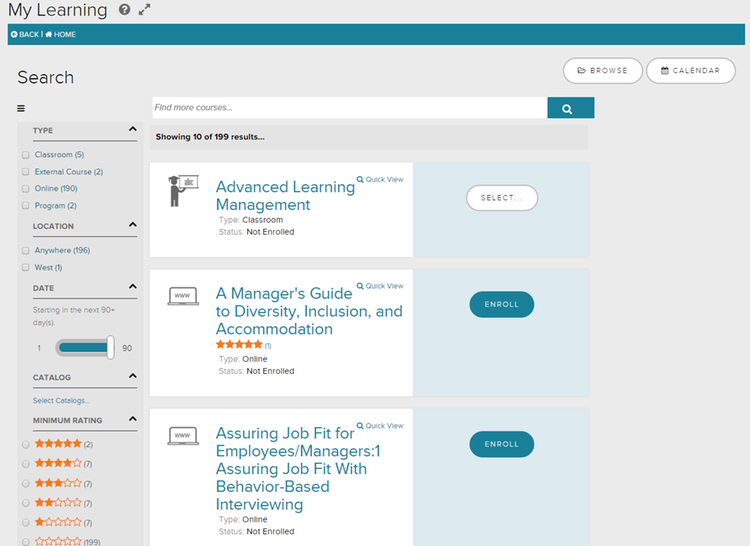Collapse the Type filter section
The height and width of the screenshot is (546, 750).
pos(132,129)
